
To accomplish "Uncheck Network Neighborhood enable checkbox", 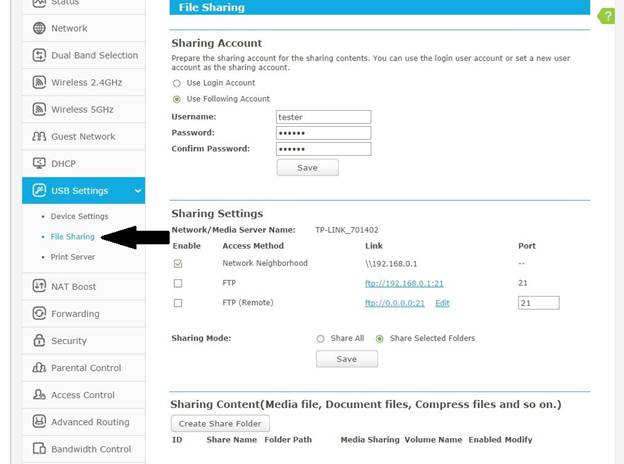I will click(178, 264).
